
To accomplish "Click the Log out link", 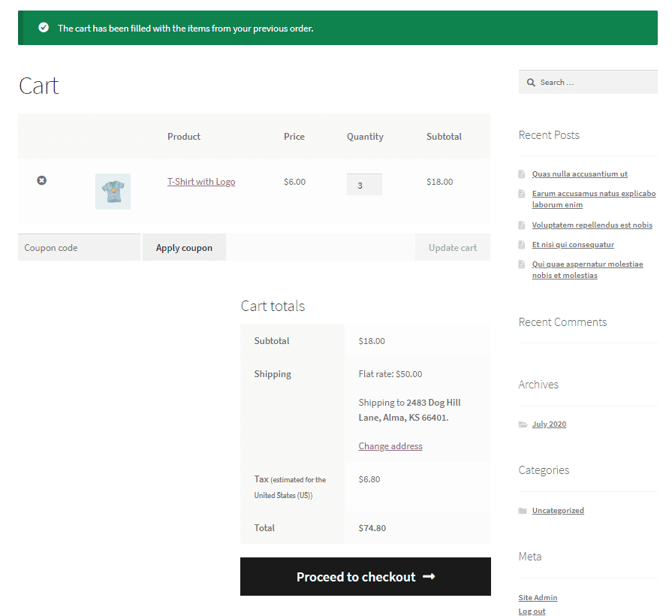I will click(532, 611).
